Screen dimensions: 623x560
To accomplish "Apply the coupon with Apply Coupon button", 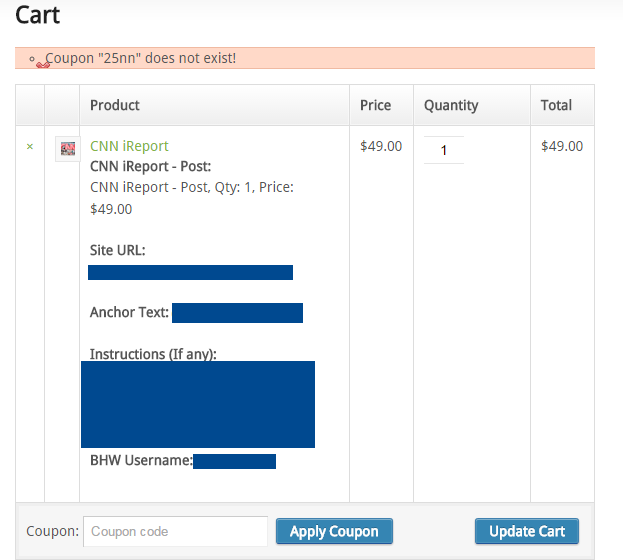I will click(x=334, y=531).
